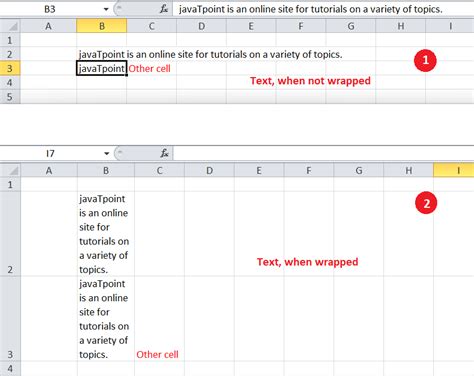This screenshot has height=376, width=474.
Task: Select row 2 header in top sheet
Action: [10, 54]
